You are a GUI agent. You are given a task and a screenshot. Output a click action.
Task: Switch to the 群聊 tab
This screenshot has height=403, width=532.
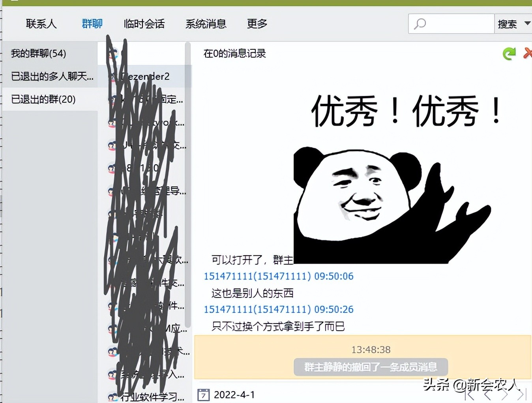tap(92, 24)
